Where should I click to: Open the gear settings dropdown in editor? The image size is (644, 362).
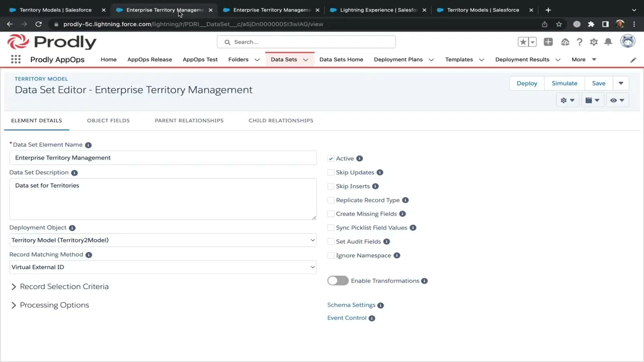click(x=568, y=100)
